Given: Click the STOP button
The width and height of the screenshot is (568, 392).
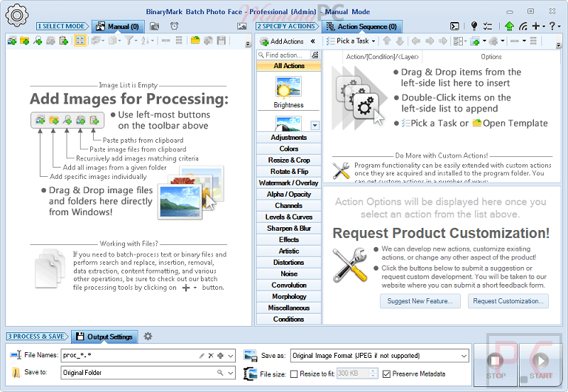Looking at the screenshot, I should click(496, 364).
